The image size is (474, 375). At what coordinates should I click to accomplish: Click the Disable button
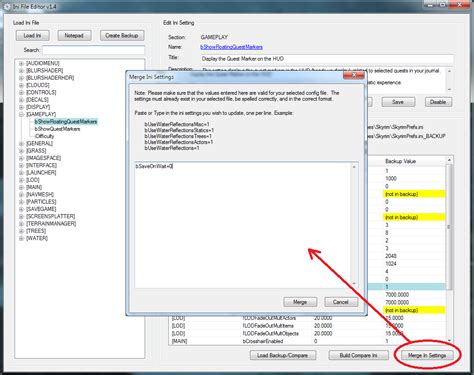[x=438, y=102]
